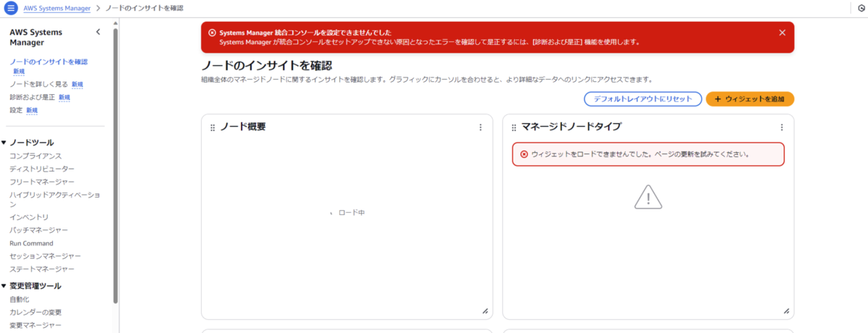Viewport: 868px width, 333px height.
Task: Click the 新規 badge beside 診断および是正
Action: click(64, 97)
